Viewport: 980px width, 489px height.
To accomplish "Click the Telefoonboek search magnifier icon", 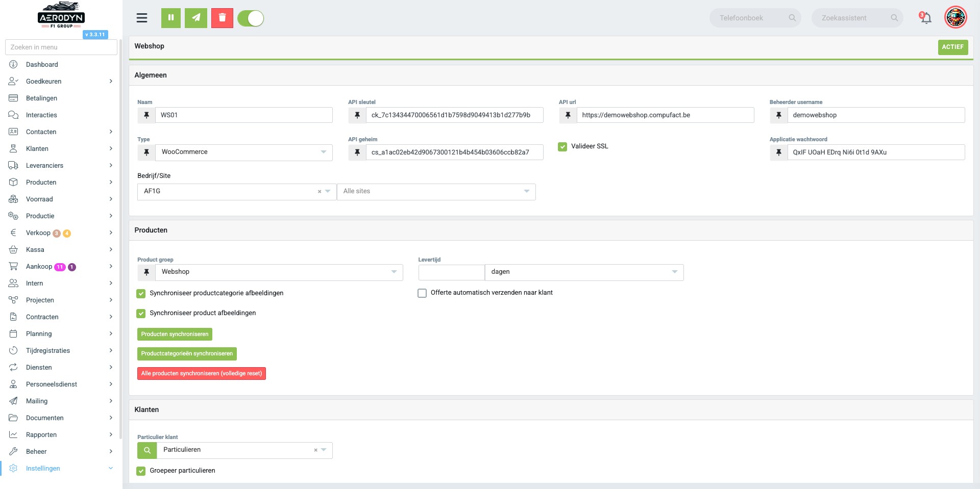I will click(792, 18).
